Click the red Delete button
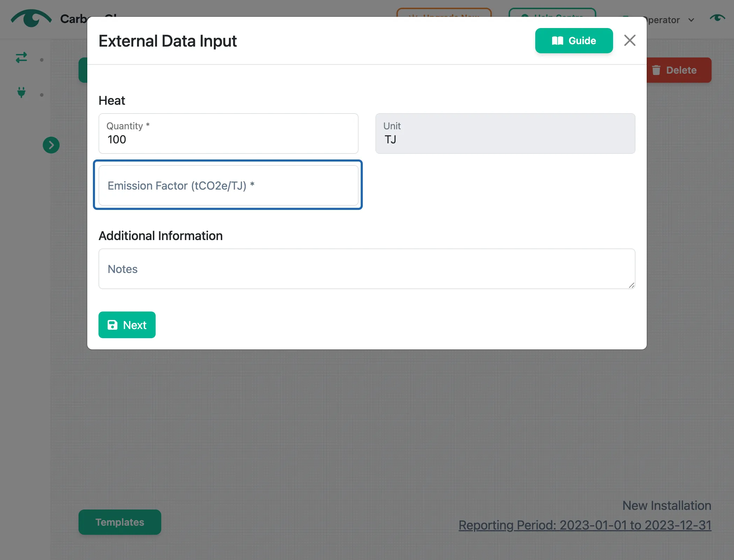Screen dimensions: 734x560 point(679,70)
